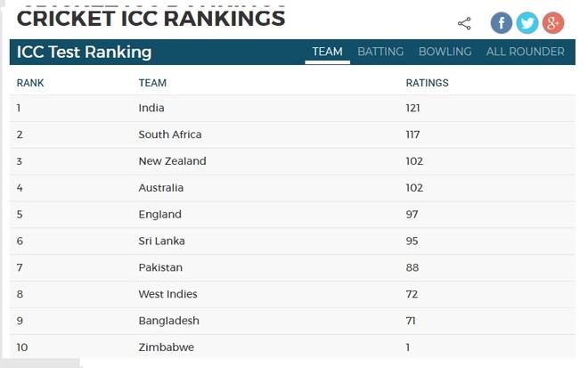Share via the Google Plus icon
The image size is (588, 368).
(x=552, y=23)
